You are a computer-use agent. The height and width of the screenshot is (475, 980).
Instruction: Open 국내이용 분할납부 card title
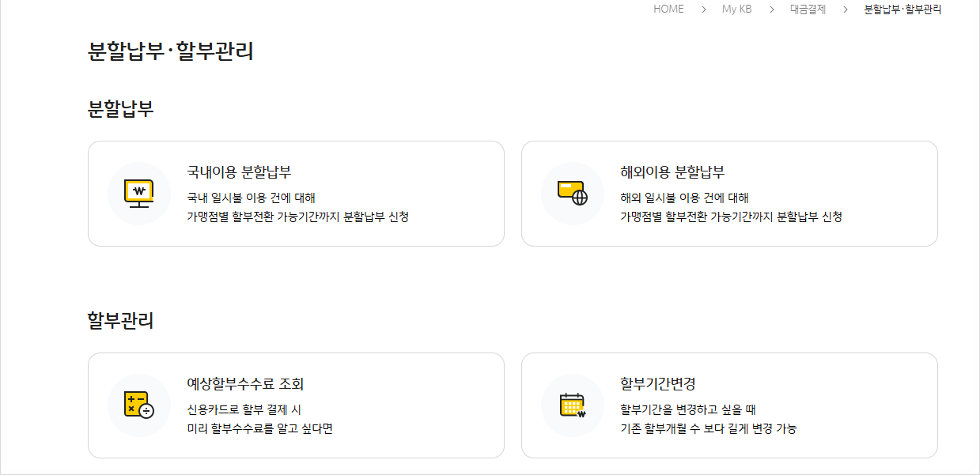[x=239, y=172]
